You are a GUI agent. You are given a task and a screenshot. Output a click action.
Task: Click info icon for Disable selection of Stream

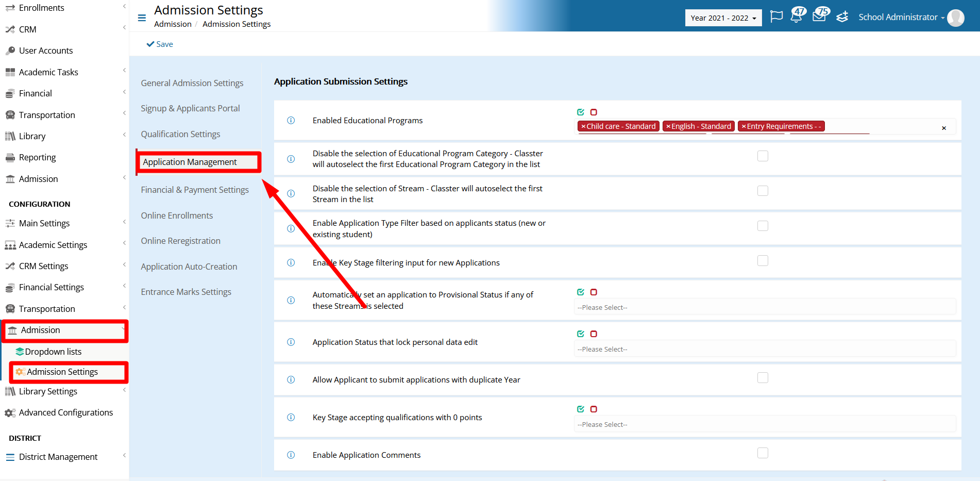pos(291,193)
